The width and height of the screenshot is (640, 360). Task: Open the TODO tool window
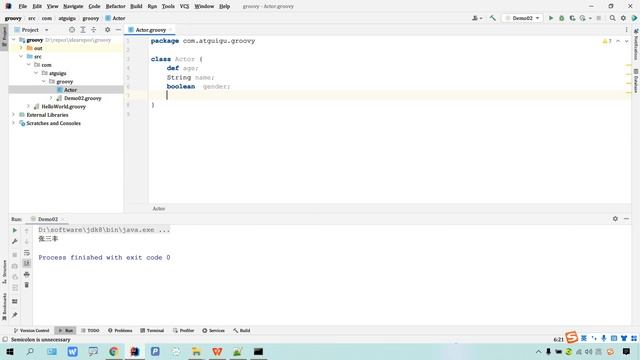click(x=90, y=330)
